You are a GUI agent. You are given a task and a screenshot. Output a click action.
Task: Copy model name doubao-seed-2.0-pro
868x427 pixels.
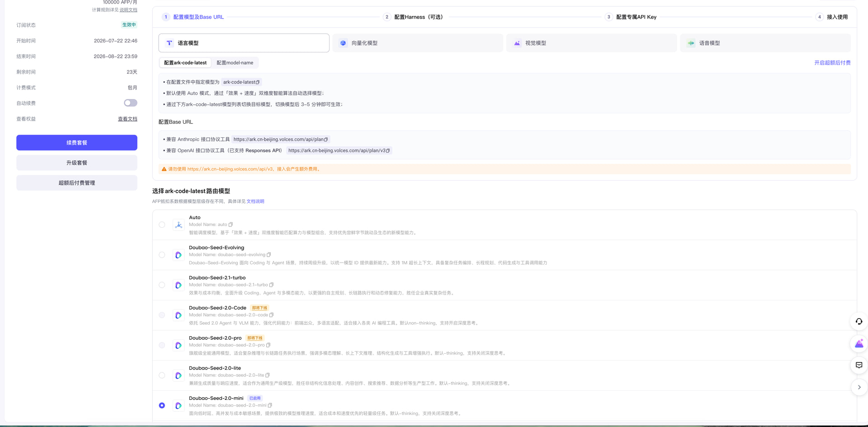tap(268, 345)
